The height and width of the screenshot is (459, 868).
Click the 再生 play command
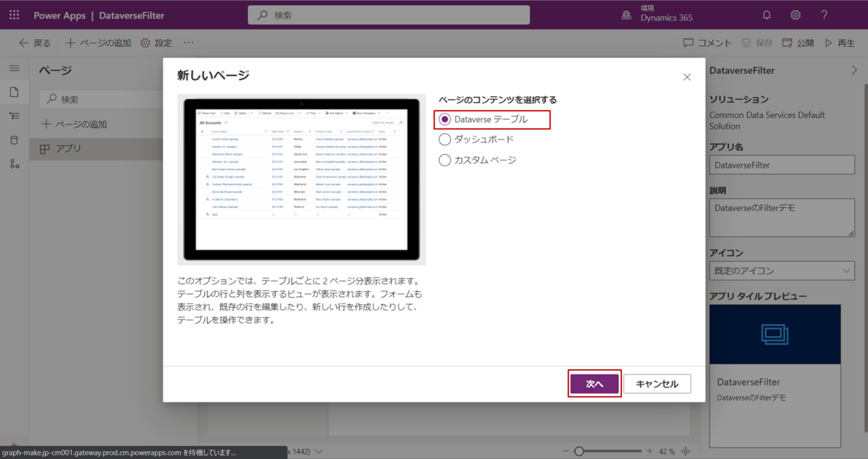coord(841,43)
